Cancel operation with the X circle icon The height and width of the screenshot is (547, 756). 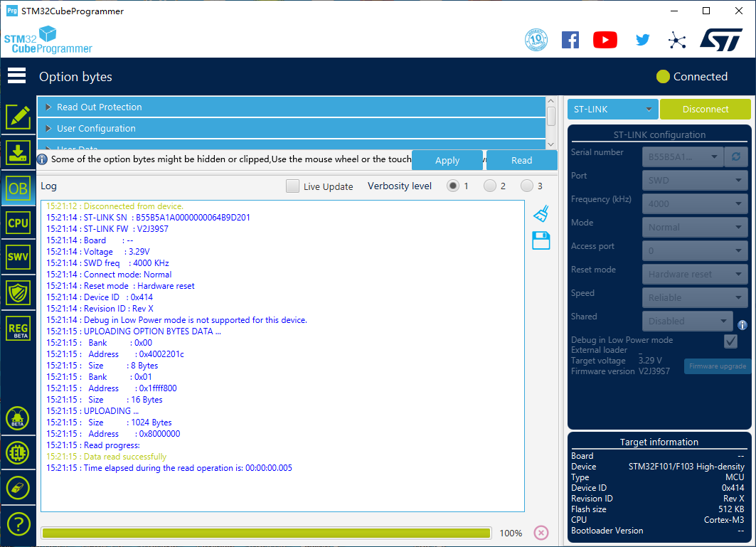click(x=541, y=533)
